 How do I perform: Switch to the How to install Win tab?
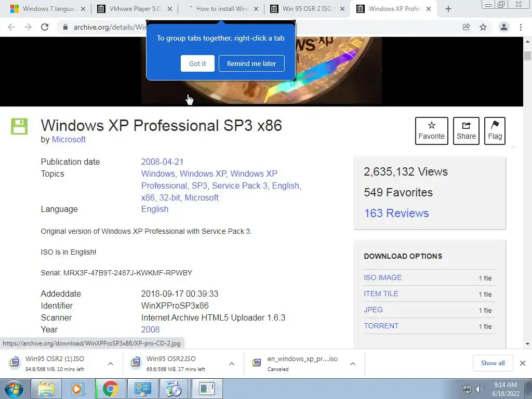pos(222,9)
